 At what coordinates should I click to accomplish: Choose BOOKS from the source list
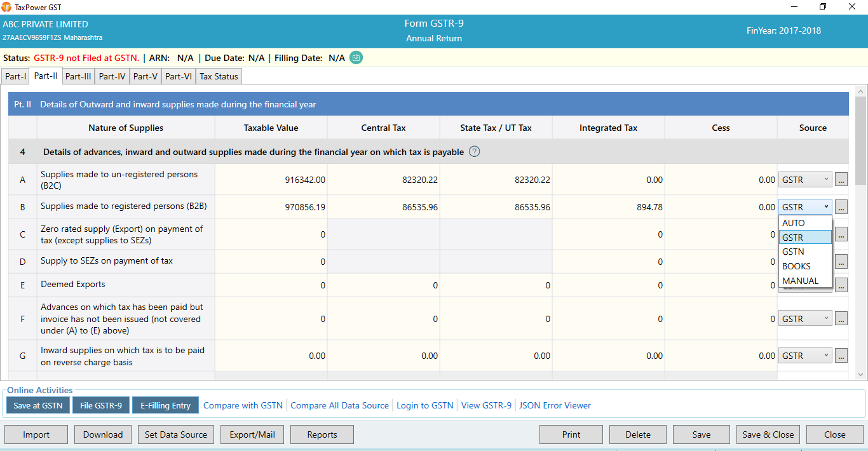click(x=805, y=266)
